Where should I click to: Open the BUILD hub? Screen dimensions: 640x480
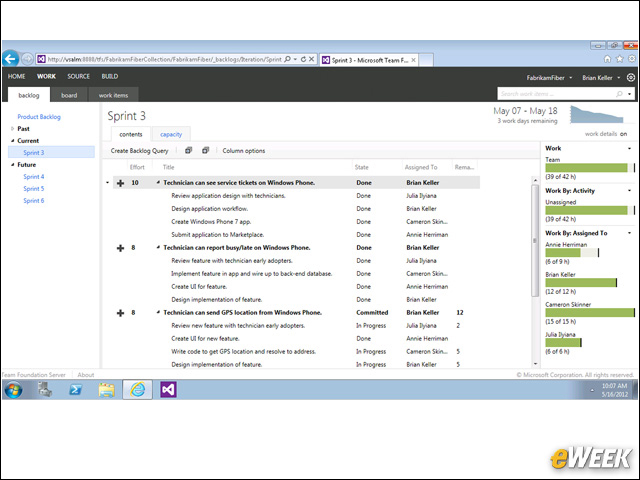pos(110,76)
